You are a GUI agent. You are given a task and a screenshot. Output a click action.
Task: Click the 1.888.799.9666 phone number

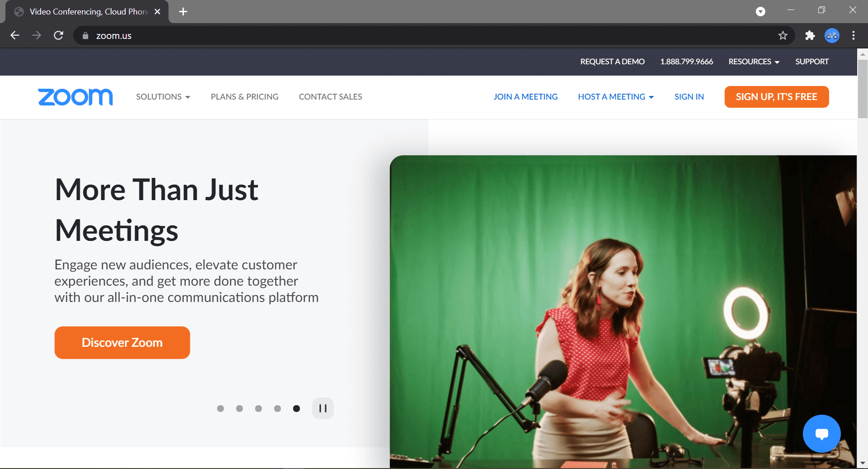click(687, 62)
